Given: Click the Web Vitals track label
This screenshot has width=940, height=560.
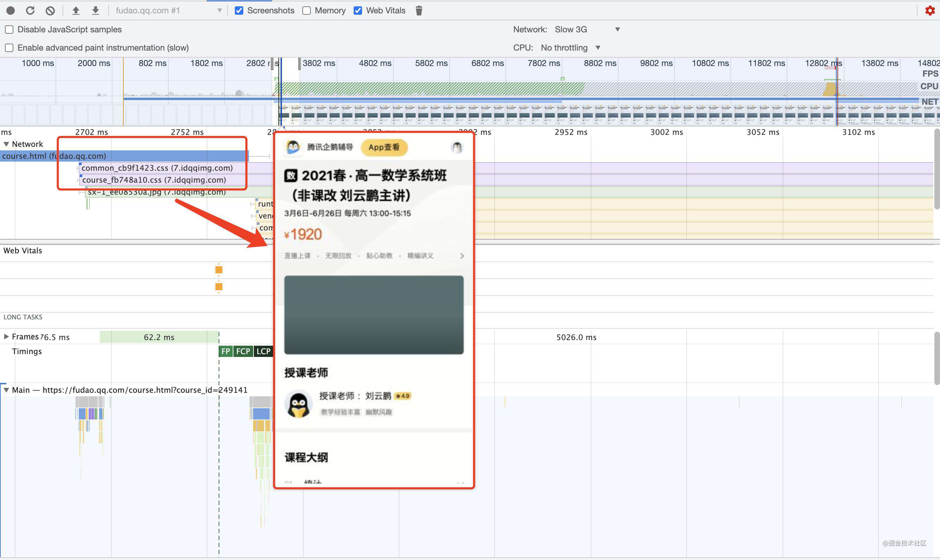Looking at the screenshot, I should [22, 250].
